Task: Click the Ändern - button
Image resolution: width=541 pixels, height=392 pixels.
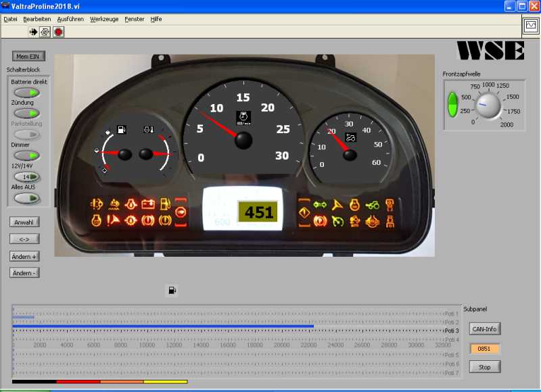Action: coord(24,273)
